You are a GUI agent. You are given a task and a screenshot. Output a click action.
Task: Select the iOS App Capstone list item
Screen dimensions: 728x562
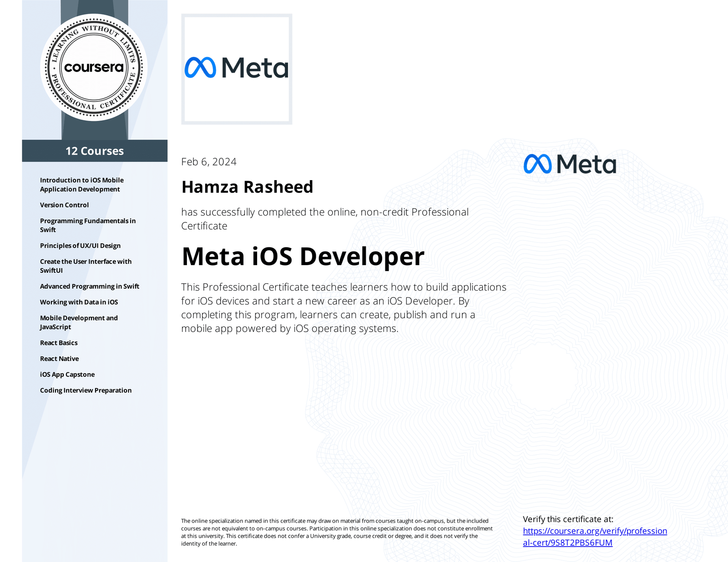tap(67, 374)
